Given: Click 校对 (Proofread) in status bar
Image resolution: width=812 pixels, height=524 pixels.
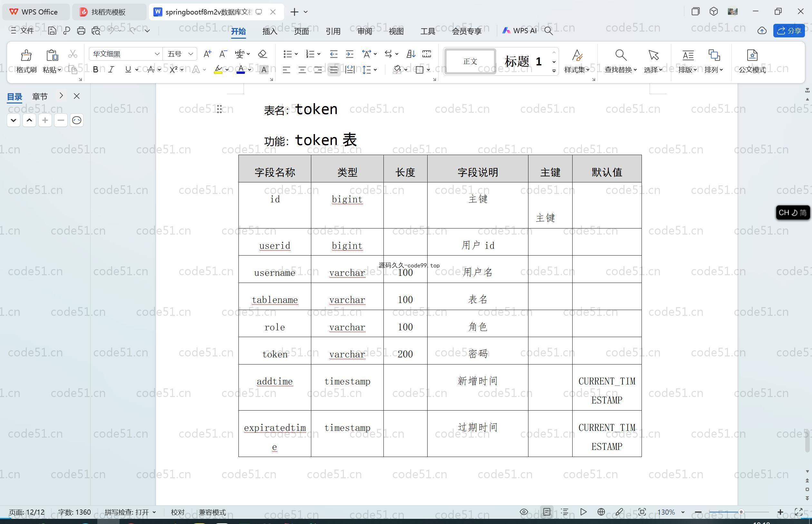Looking at the screenshot, I should coord(178,512).
